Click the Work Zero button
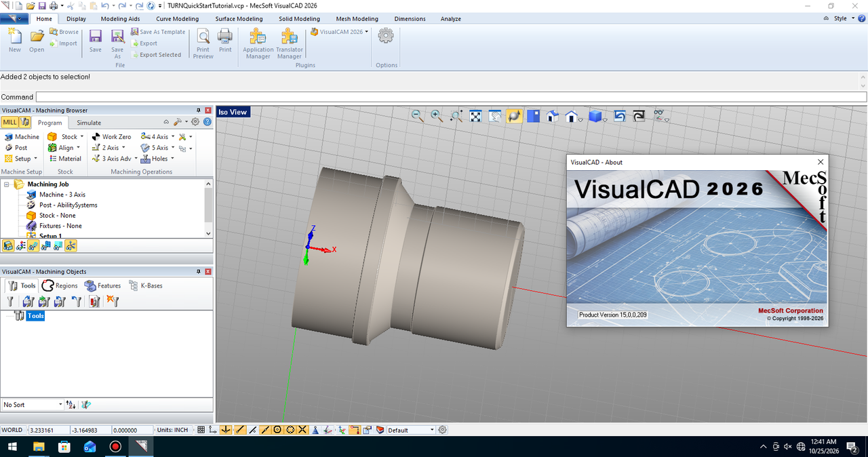 tap(111, 136)
